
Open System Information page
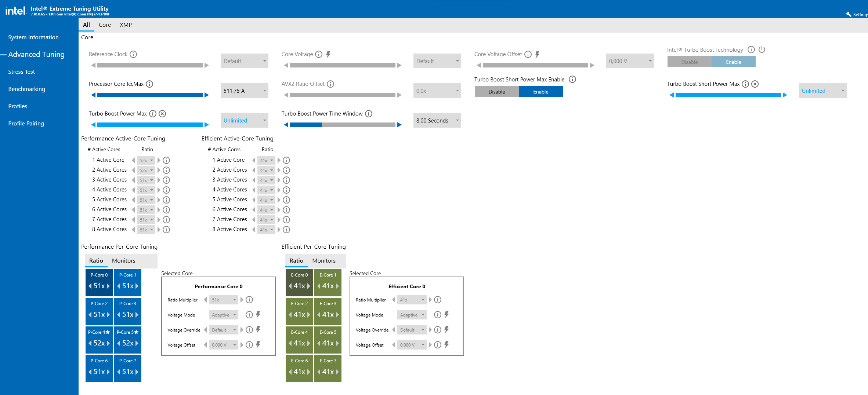tap(33, 37)
